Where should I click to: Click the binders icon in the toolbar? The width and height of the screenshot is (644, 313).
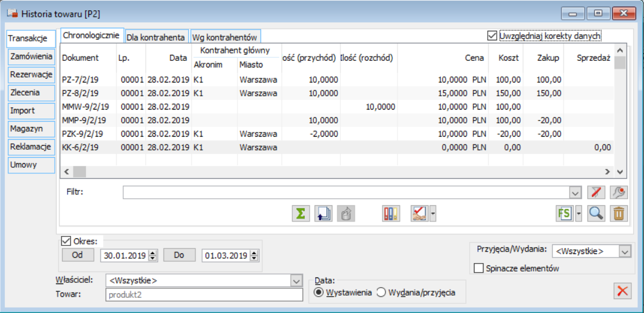point(391,213)
